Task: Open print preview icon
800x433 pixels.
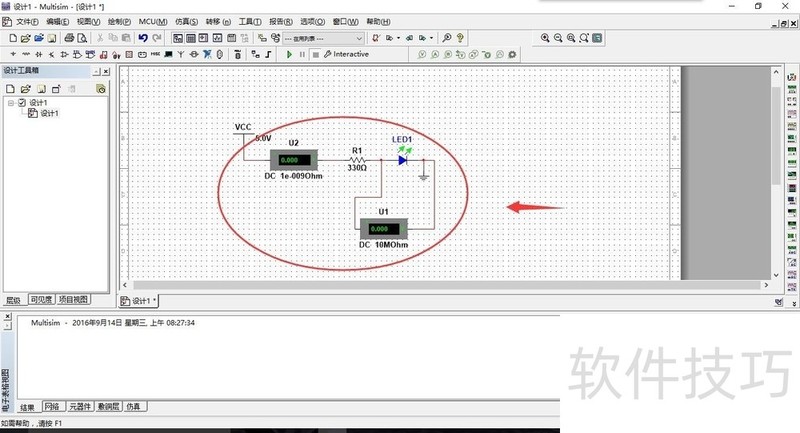Action: (82, 38)
